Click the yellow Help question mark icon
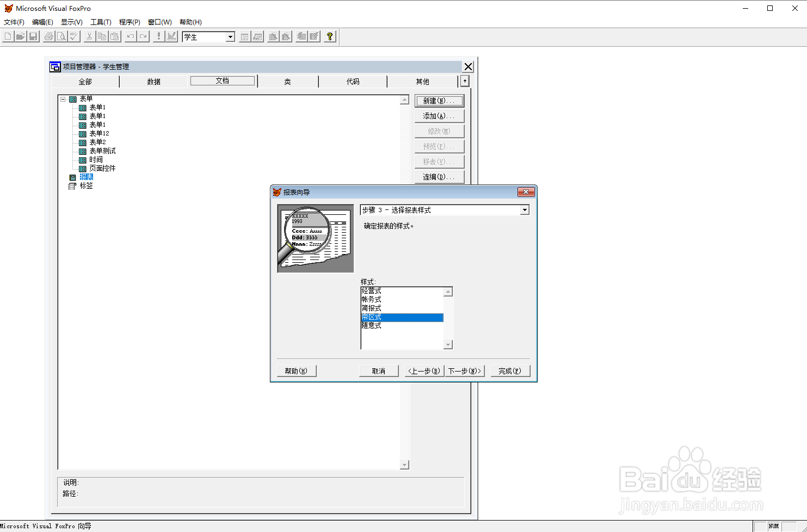 click(330, 36)
